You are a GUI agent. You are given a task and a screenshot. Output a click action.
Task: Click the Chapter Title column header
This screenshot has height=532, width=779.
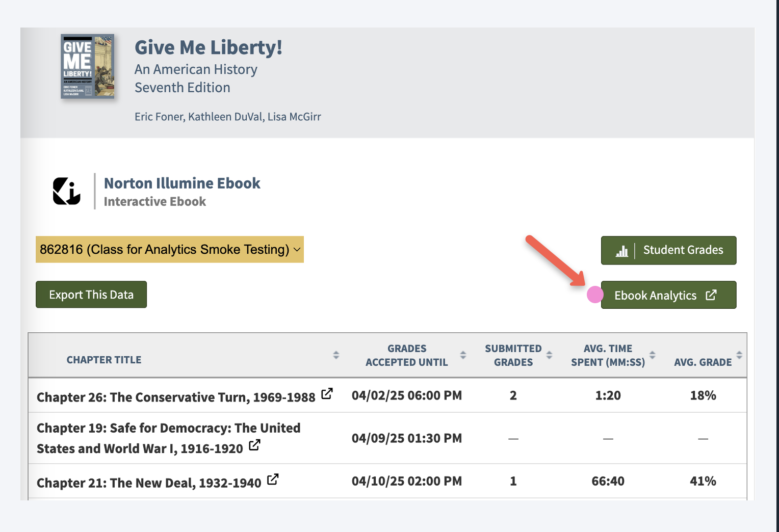coord(104,360)
